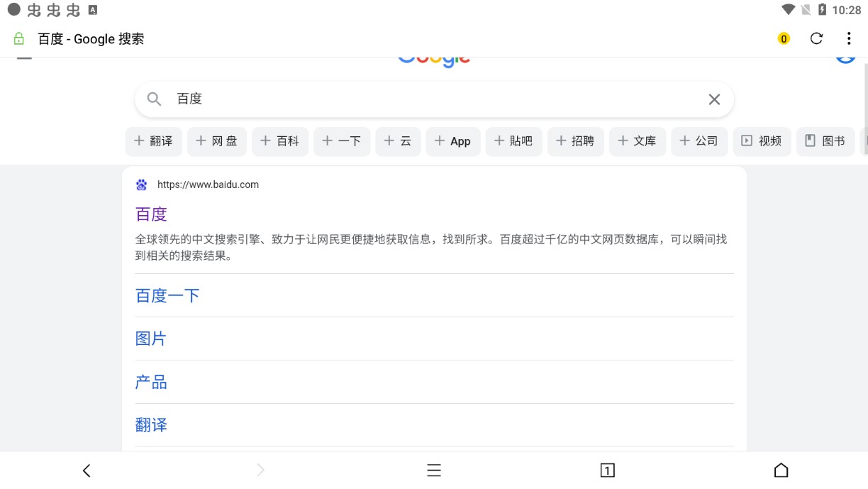Click the green padlock security icon
The height and width of the screenshot is (489, 868).
tap(19, 39)
